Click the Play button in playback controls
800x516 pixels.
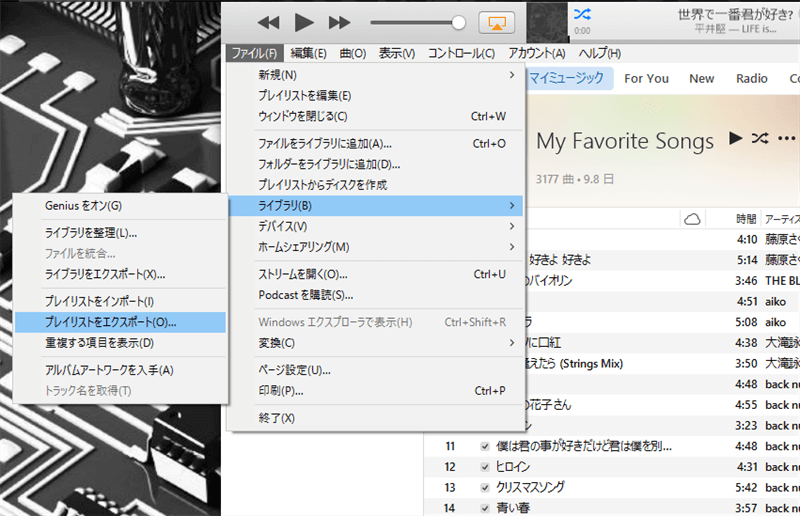304,22
